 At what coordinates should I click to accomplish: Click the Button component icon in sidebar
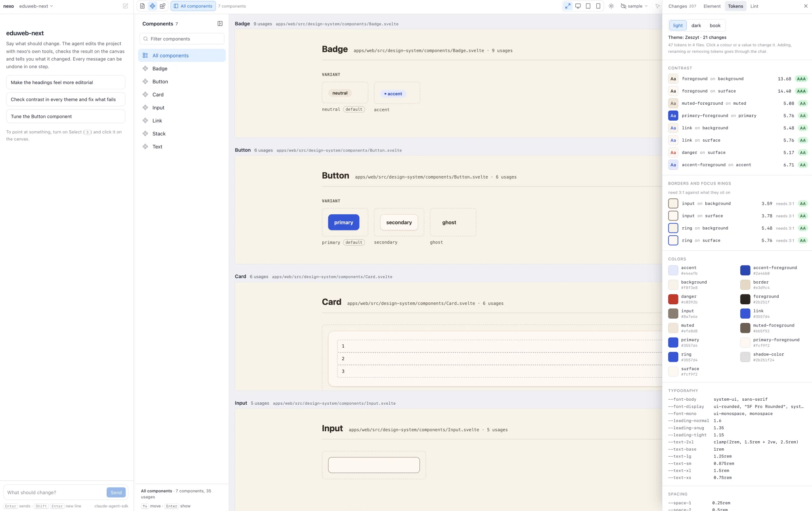click(146, 82)
